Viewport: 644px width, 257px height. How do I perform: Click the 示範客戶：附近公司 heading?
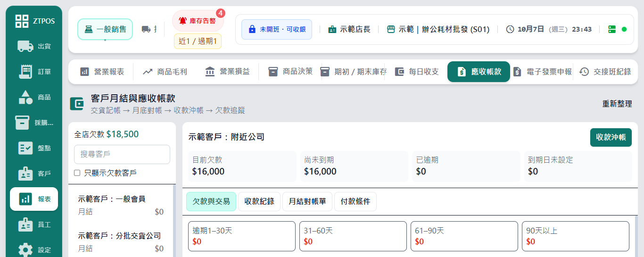[226, 137]
